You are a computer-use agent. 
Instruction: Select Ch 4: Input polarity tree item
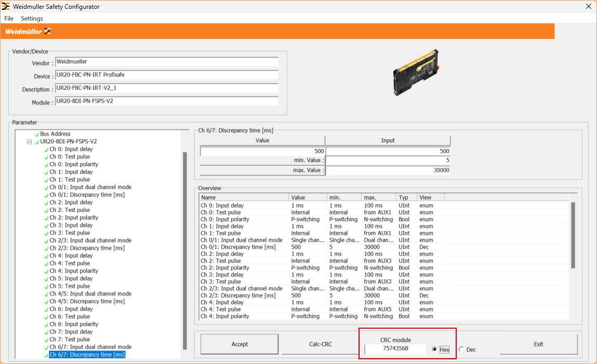tap(74, 271)
